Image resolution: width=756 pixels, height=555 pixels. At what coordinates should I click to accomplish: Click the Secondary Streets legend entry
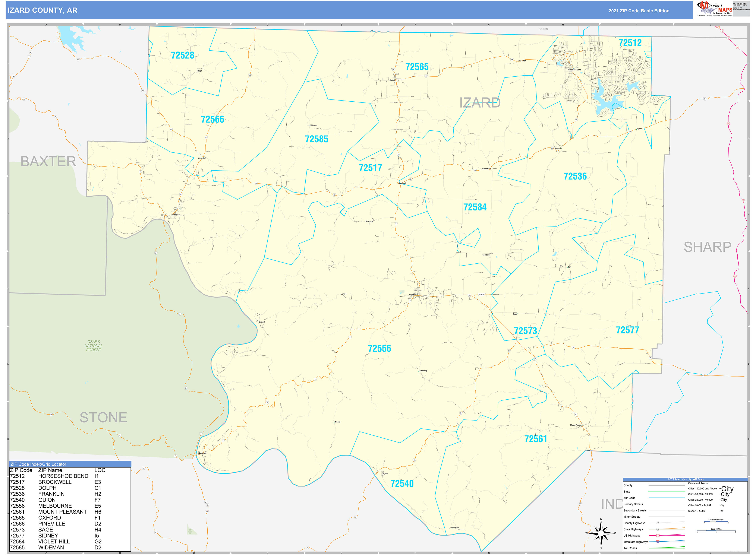(635, 511)
